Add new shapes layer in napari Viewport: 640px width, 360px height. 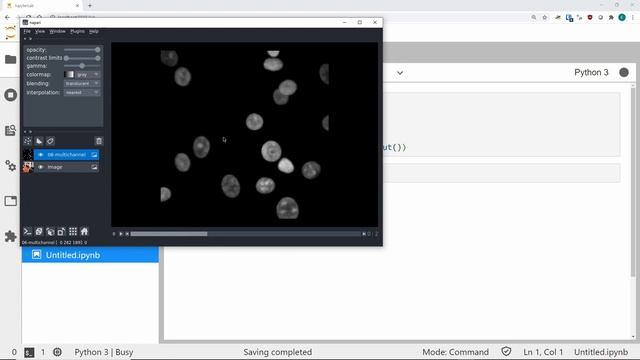pyautogui.click(x=39, y=141)
